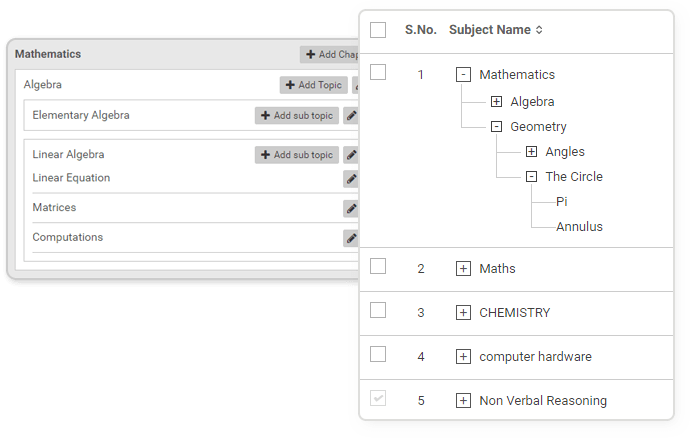Expand the Angles tree node
This screenshot has width=690, height=438.
click(531, 152)
